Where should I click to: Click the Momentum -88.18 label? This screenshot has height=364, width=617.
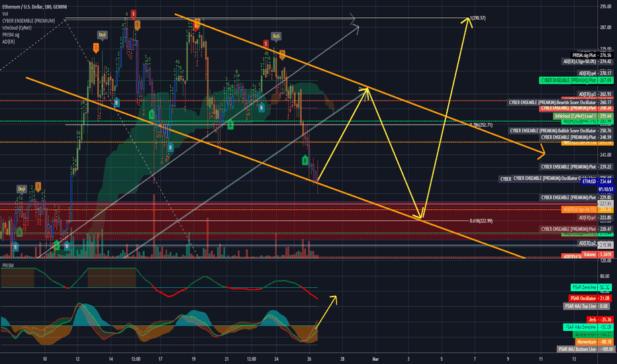point(594,342)
